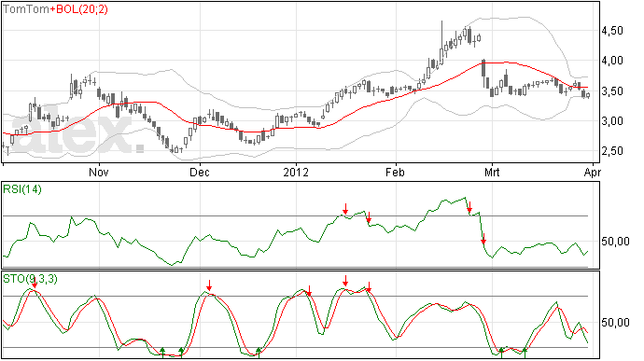Image resolution: width=644 pixels, height=361 pixels.
Task: Click the 2012 date axis label
Action: coord(296,172)
